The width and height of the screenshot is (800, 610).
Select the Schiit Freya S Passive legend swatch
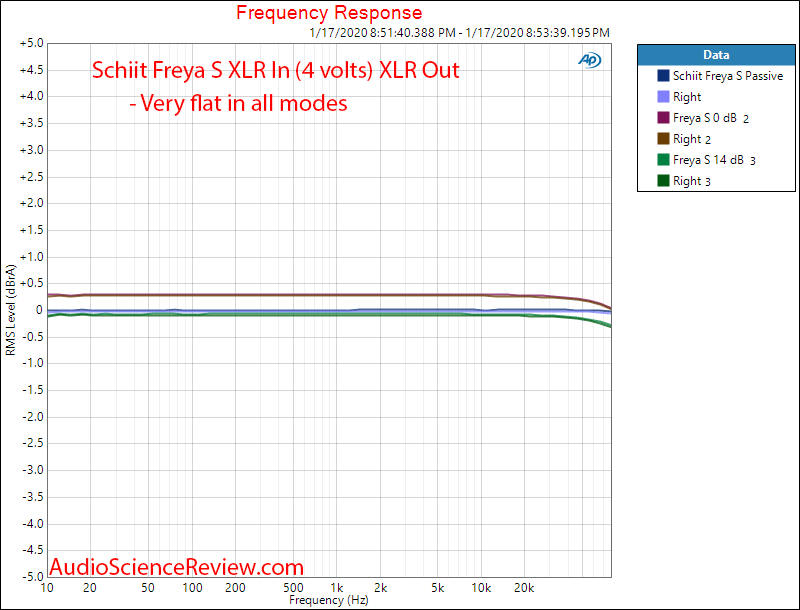[665, 75]
